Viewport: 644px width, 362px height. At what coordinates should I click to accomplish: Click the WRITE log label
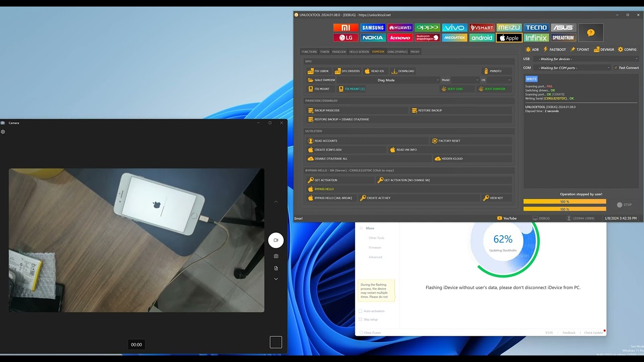pyautogui.click(x=531, y=79)
